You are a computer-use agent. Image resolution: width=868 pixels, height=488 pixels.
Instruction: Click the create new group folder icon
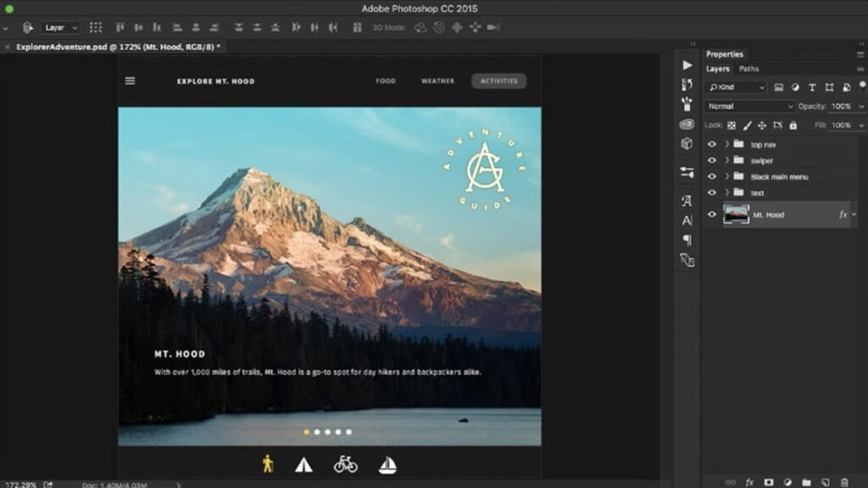(806, 482)
